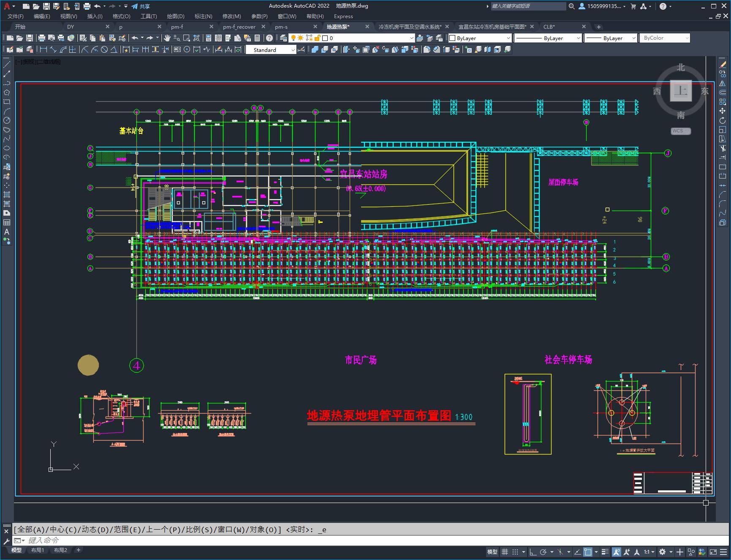Activate the Pan hand tool
The width and height of the screenshot is (731, 560).
167,38
